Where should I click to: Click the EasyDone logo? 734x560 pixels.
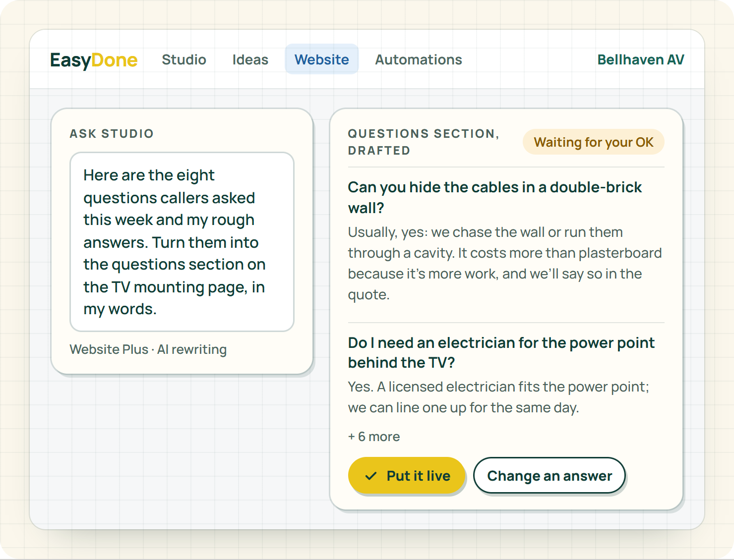tap(94, 60)
